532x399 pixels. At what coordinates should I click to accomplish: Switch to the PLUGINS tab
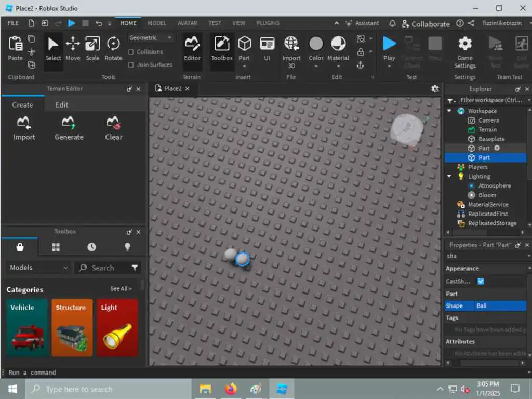pyautogui.click(x=268, y=23)
